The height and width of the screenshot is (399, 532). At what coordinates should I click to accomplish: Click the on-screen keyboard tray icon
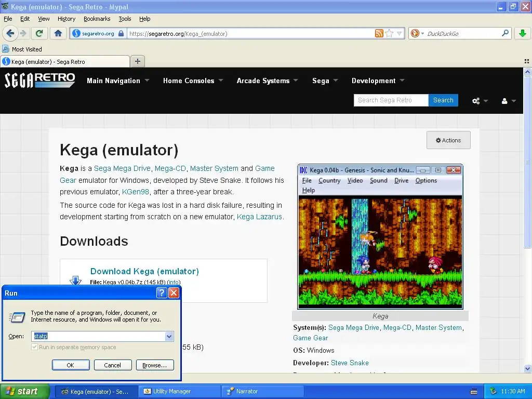click(x=474, y=392)
